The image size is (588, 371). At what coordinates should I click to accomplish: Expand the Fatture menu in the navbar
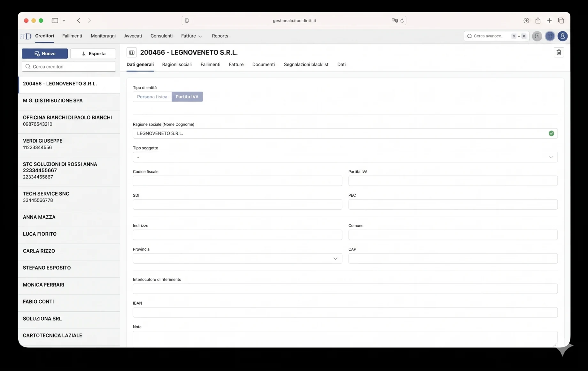(x=191, y=36)
